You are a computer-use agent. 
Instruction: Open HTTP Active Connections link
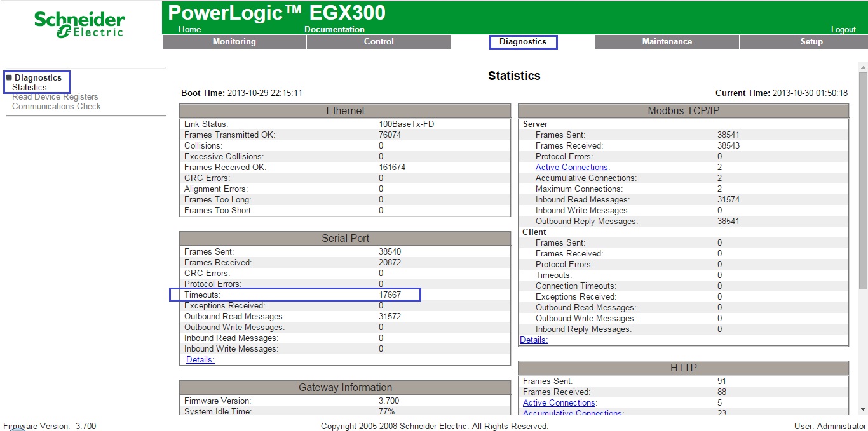(559, 403)
